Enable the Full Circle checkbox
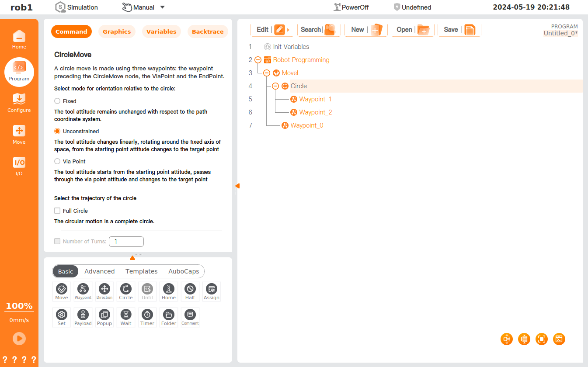Screen dimensions: 588x367 57,211
